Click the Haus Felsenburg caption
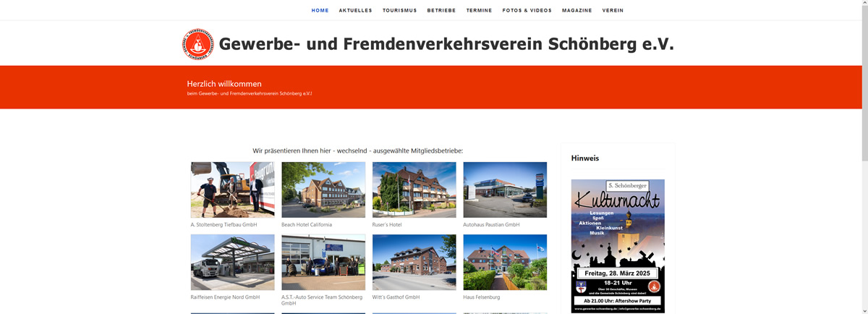 [481, 297]
